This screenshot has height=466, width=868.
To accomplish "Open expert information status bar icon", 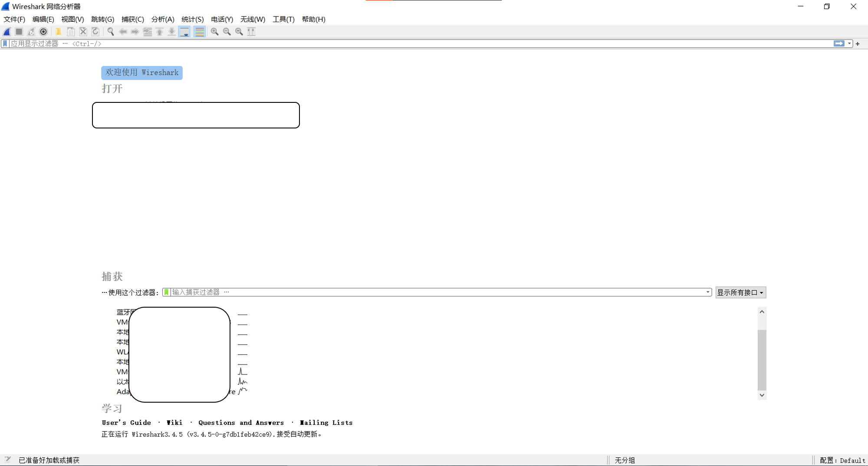I will pyautogui.click(x=8, y=460).
